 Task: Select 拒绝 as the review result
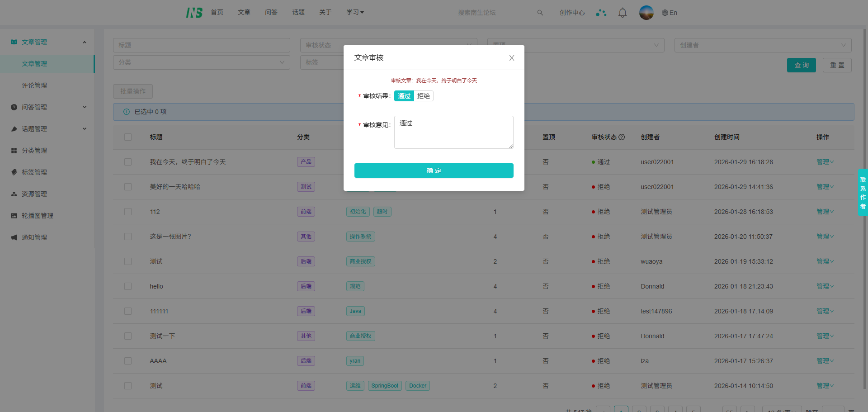424,96
